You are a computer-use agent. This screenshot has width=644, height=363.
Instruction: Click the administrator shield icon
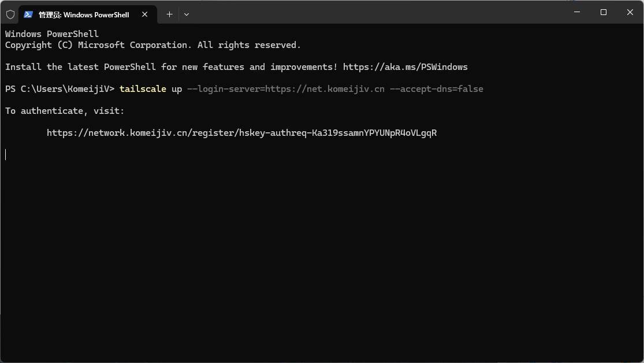coord(10,14)
